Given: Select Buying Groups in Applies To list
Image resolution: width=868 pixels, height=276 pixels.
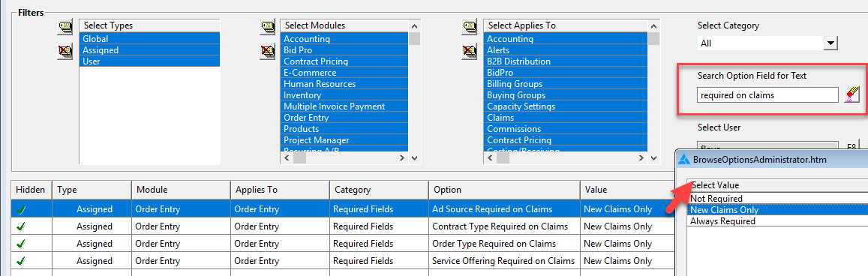Looking at the screenshot, I should 565,95.
